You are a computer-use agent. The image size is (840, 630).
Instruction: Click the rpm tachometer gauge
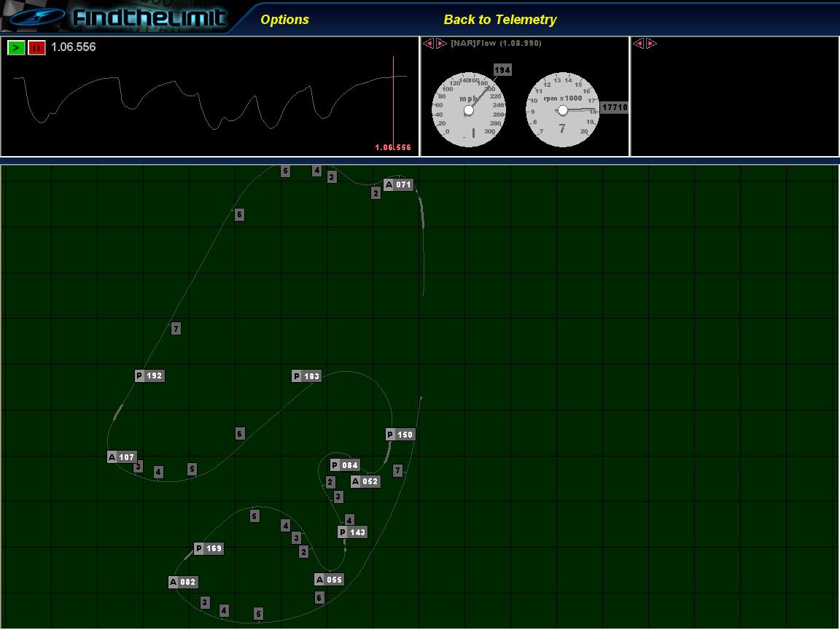point(562,110)
